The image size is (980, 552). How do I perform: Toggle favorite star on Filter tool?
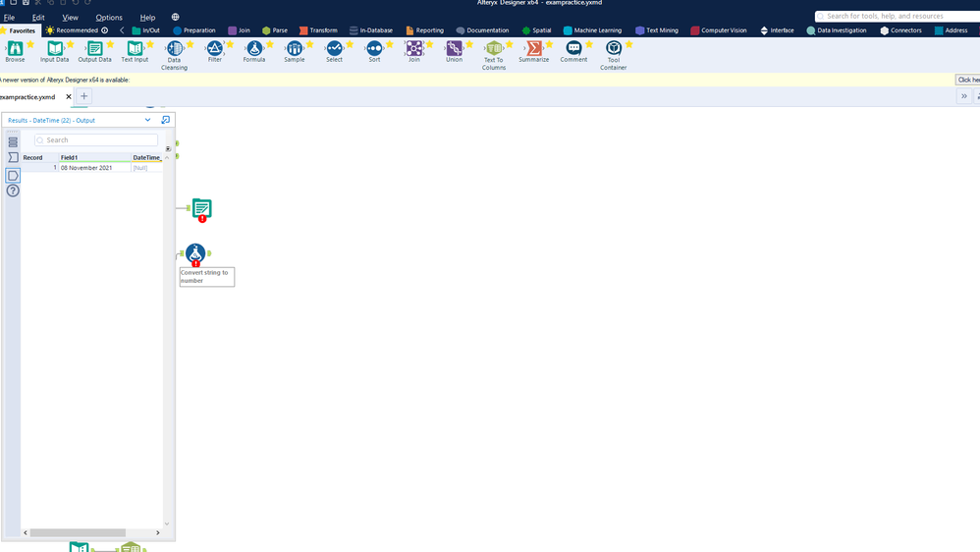click(x=230, y=44)
